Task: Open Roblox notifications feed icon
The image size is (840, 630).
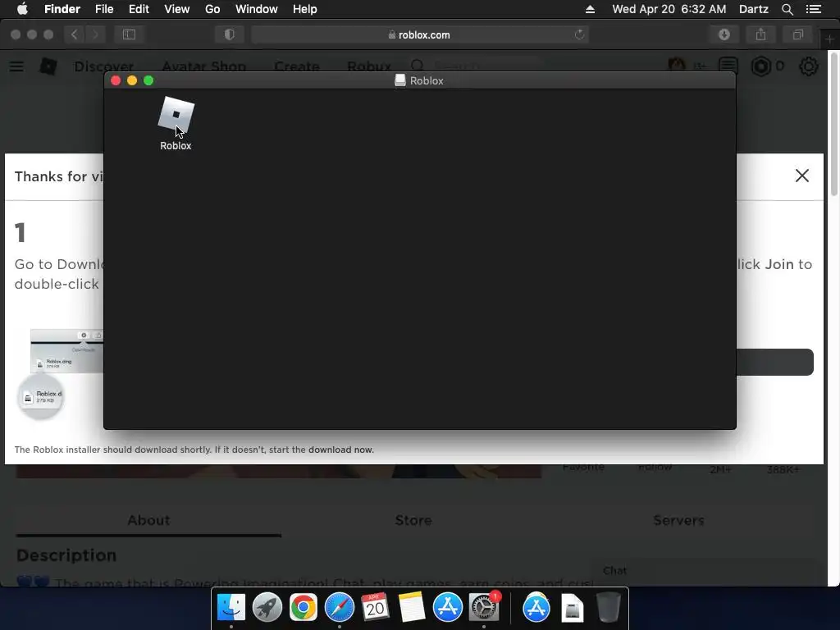Action: [x=728, y=66]
